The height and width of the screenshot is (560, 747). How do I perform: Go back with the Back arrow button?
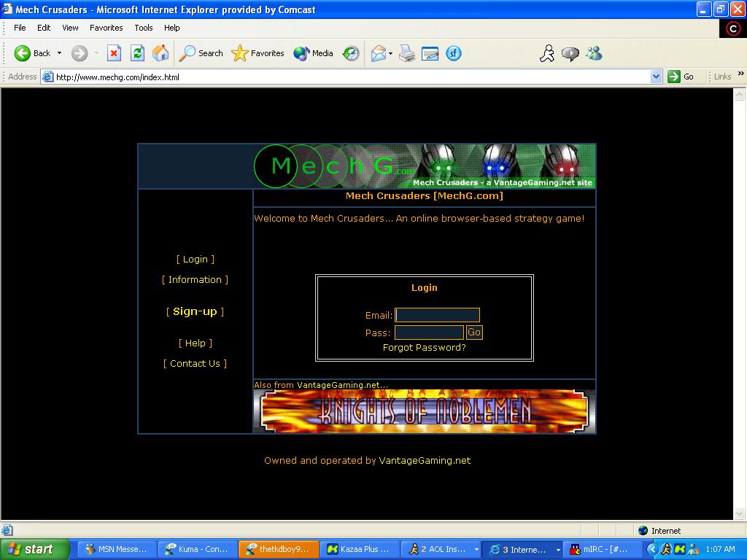coord(31,53)
